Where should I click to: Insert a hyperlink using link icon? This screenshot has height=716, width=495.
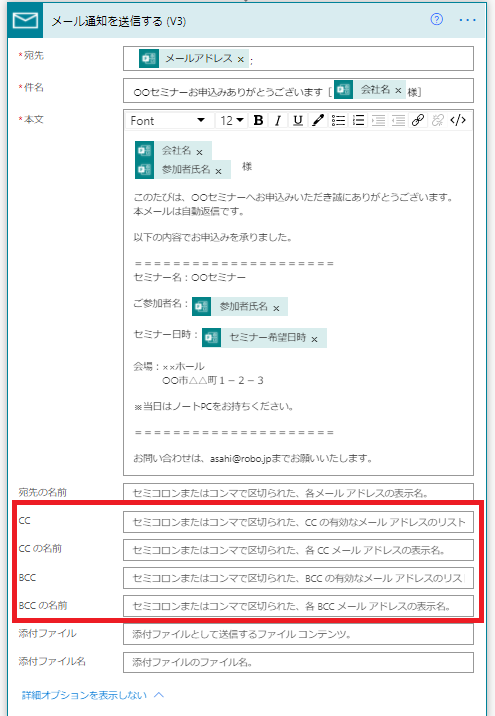pos(417,120)
